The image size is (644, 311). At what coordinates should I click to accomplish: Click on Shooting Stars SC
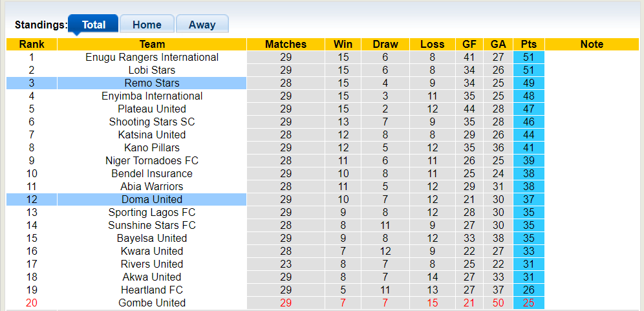point(152,122)
